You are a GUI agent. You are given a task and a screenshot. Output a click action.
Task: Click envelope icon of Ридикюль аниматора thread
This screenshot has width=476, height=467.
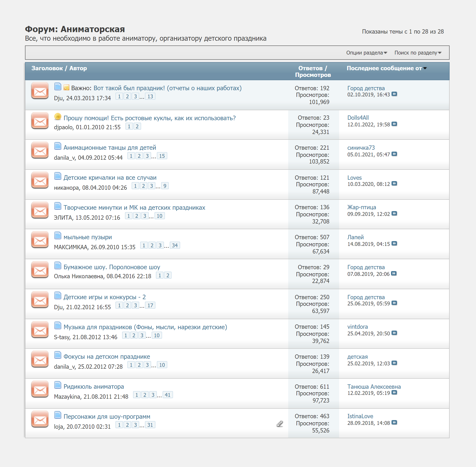pos(40,389)
